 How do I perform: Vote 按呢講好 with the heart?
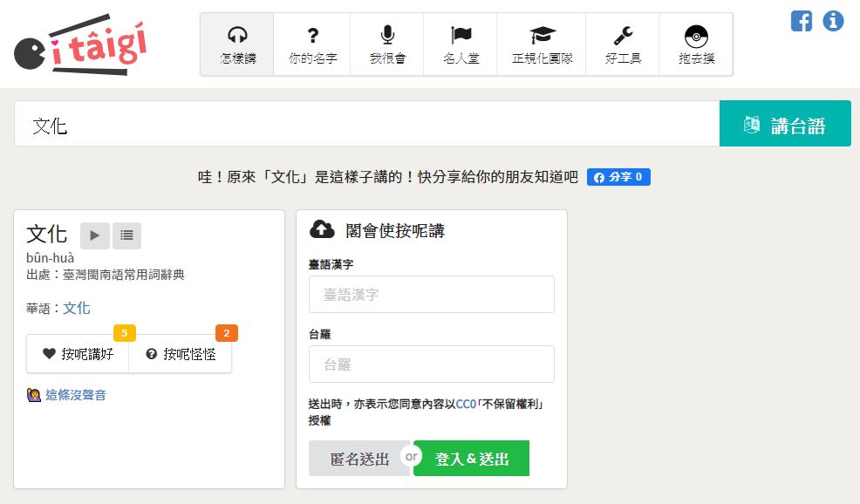78,354
